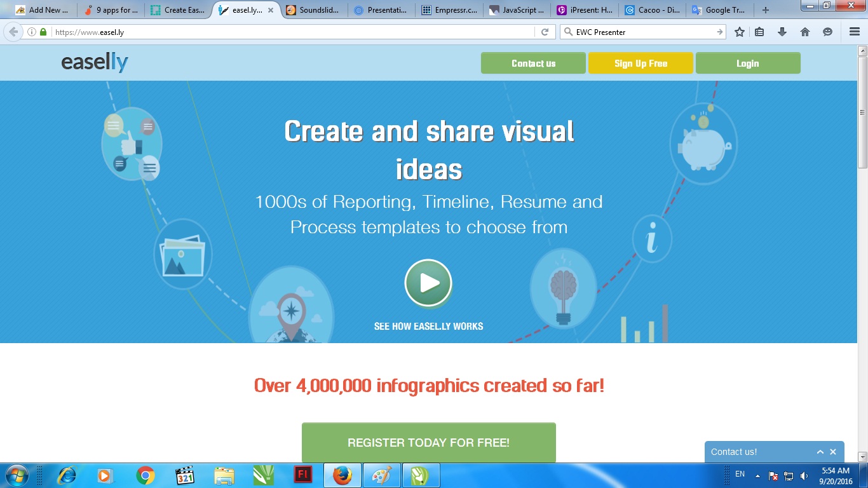
Task: Close the easel.ly tab
Action: [271, 10]
